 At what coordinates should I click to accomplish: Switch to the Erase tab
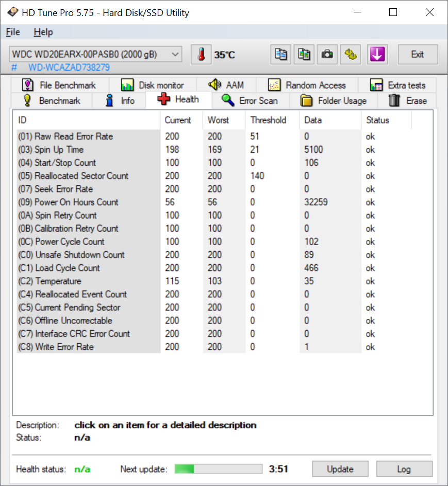(407, 101)
